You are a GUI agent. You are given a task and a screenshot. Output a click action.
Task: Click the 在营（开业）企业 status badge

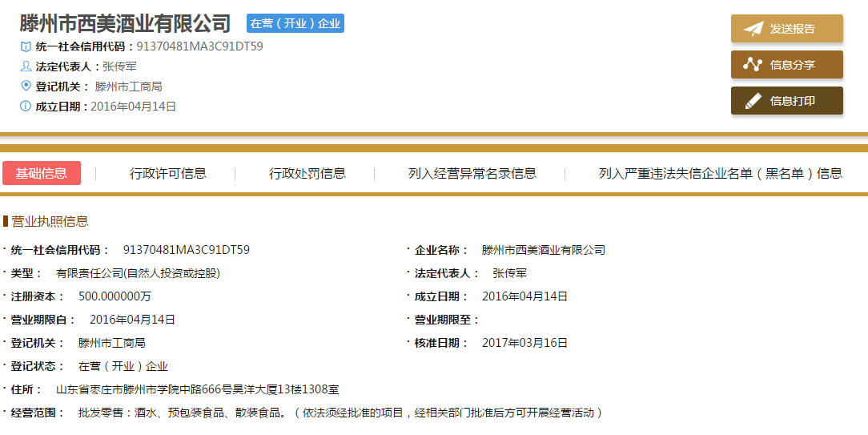click(x=295, y=24)
